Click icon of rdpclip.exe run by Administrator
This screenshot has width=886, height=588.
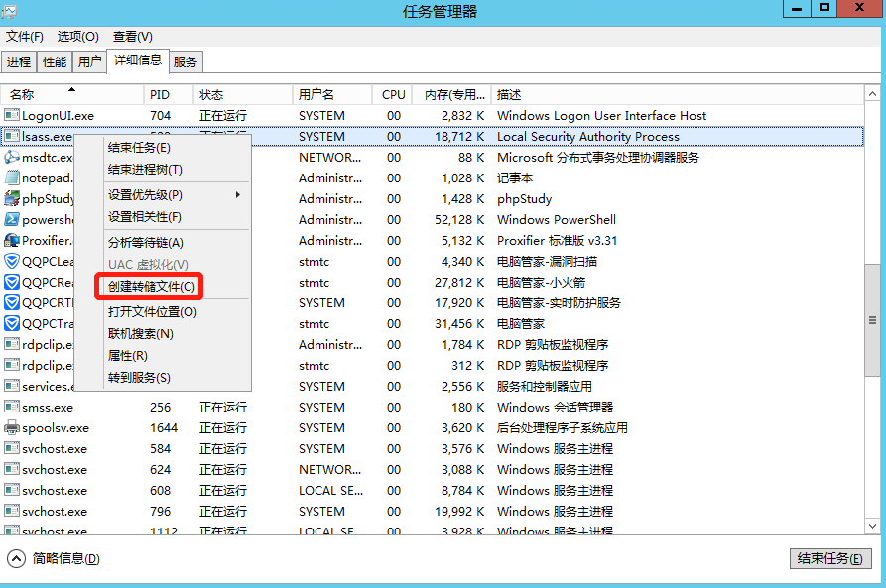coord(11,344)
